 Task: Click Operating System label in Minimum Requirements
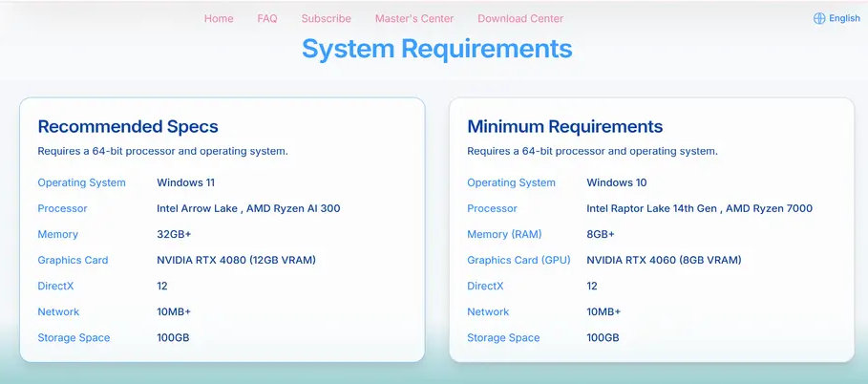coord(511,182)
